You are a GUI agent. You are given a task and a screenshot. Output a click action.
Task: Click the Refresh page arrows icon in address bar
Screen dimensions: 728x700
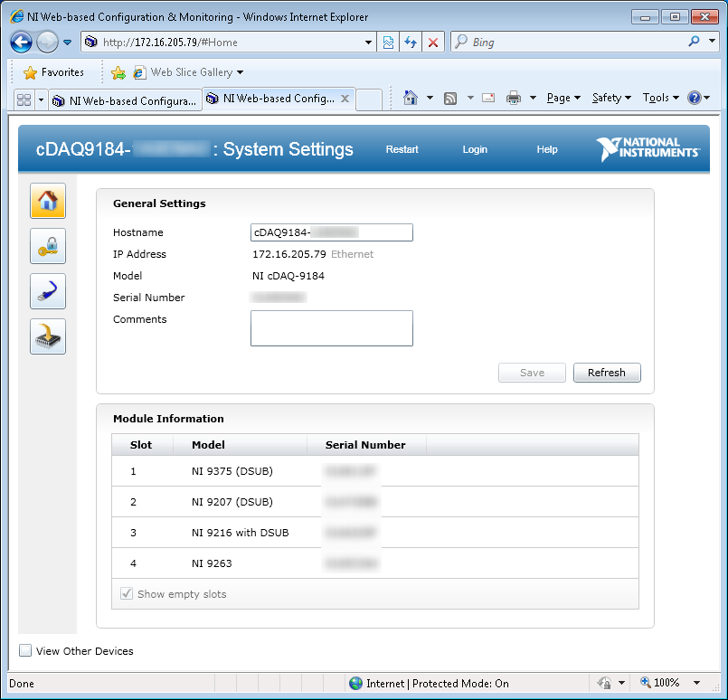click(411, 43)
